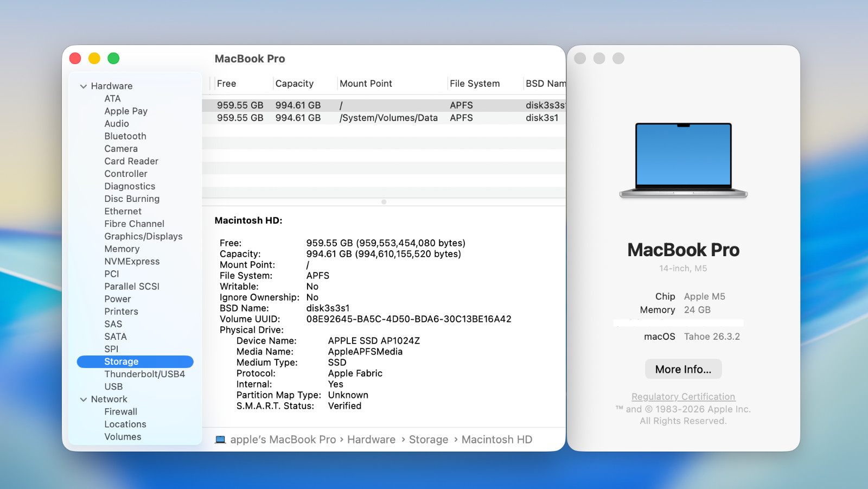Screen dimensions: 868x489
Task: Open More Info in About window
Action: point(683,369)
